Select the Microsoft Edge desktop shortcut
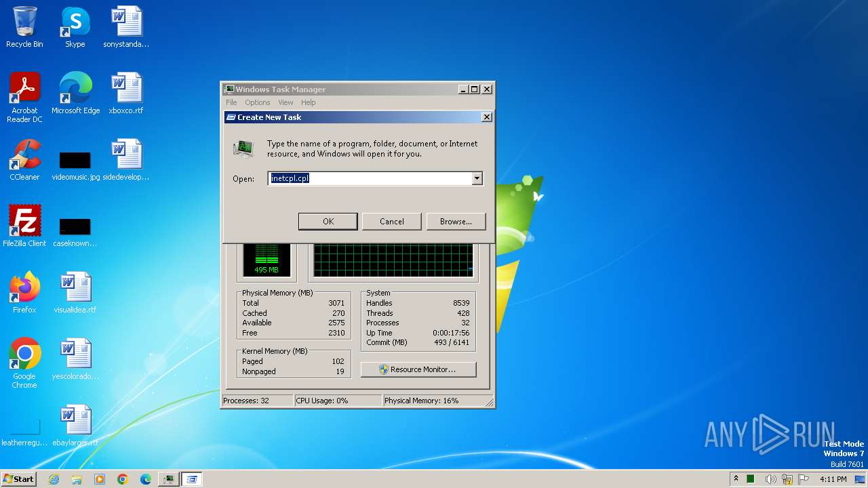Viewport: 868px width, 488px height. (75, 94)
